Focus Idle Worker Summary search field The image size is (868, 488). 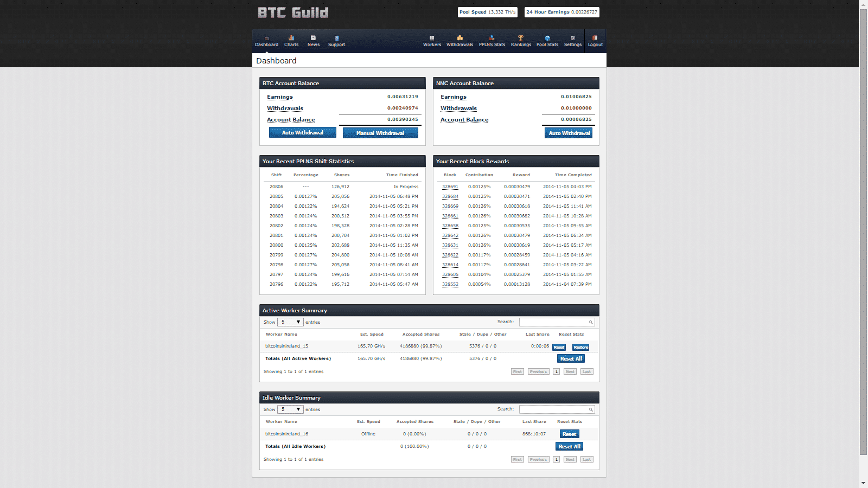(x=557, y=409)
